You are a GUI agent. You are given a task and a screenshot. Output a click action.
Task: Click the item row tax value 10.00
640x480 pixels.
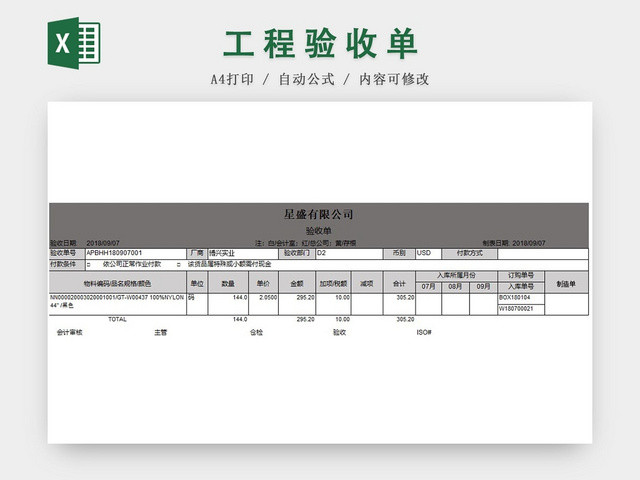coord(333,304)
